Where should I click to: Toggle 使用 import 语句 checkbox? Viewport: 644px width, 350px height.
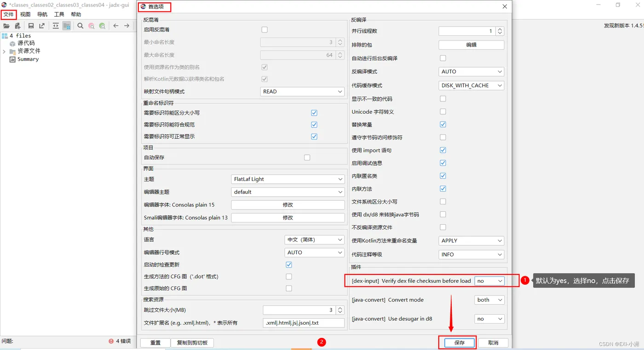[x=443, y=150]
